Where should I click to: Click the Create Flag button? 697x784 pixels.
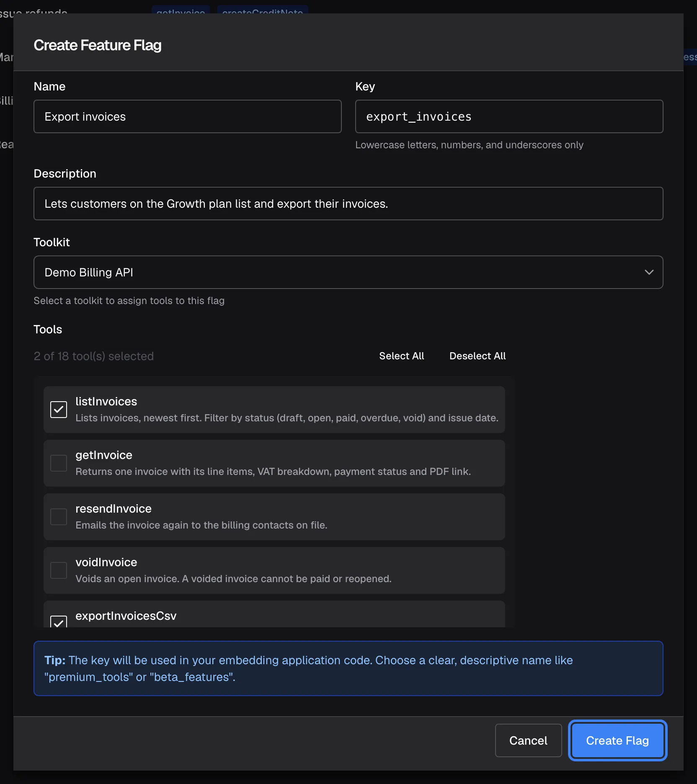(x=617, y=740)
